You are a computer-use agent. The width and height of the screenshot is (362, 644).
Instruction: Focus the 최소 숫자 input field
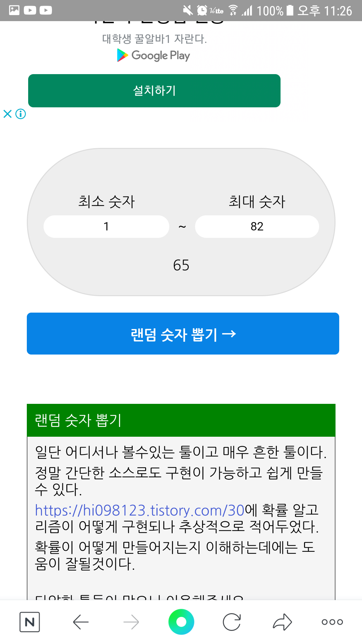106,226
